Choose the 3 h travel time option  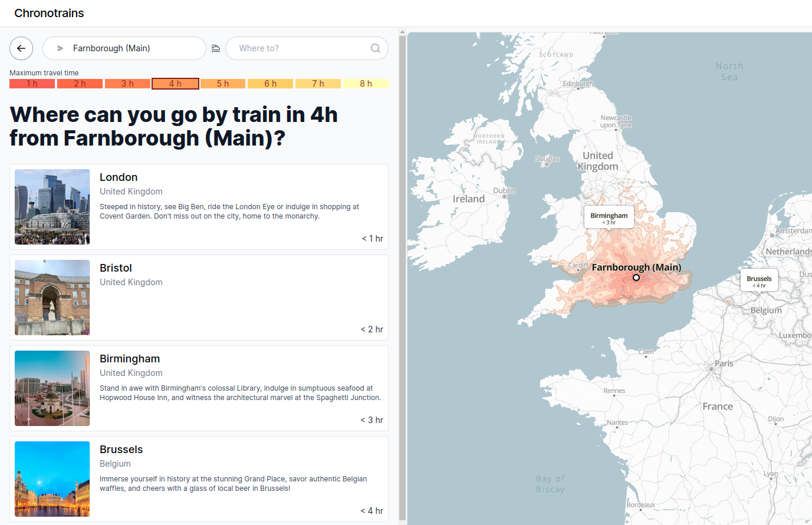pyautogui.click(x=127, y=84)
